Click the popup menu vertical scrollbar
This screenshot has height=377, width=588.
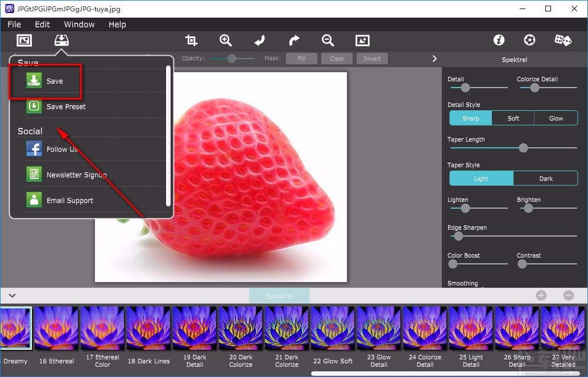168,136
